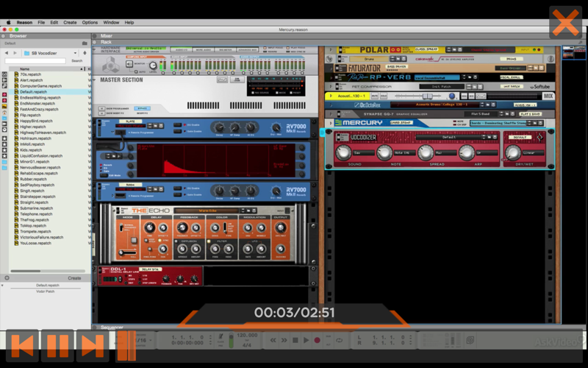Click the transport Rewind button
Screen dimensions: 588x368
click(x=273, y=340)
